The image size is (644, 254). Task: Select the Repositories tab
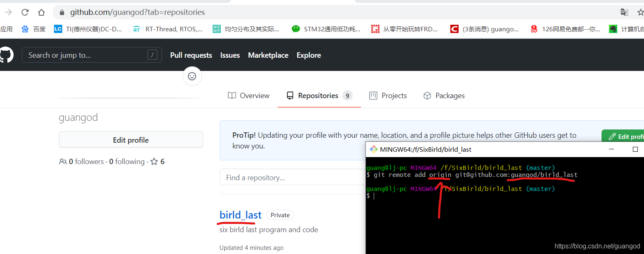319,96
